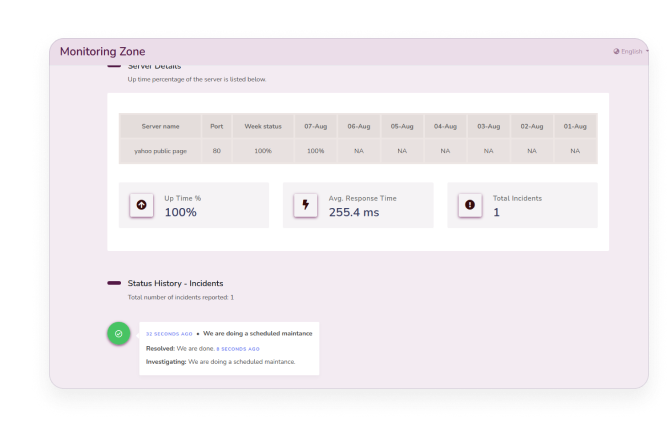Click the 32 seconds ago timestamp
Screen dimensions: 669x423
[168, 333]
